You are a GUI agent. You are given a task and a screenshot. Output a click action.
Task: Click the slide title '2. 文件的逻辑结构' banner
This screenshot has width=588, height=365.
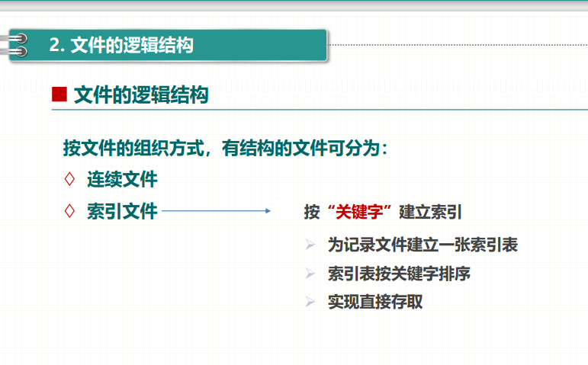tap(168, 45)
